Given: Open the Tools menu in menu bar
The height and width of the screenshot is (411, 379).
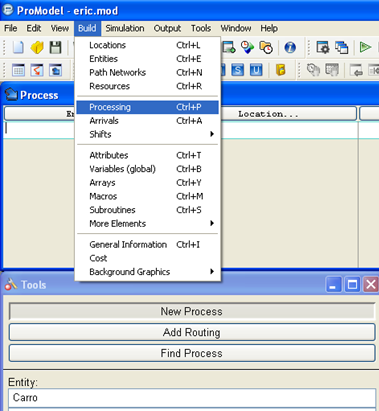Looking at the screenshot, I should click(x=201, y=28).
